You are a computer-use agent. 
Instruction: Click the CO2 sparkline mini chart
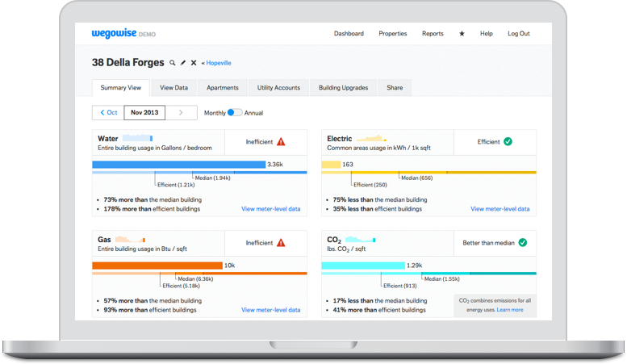(360, 240)
